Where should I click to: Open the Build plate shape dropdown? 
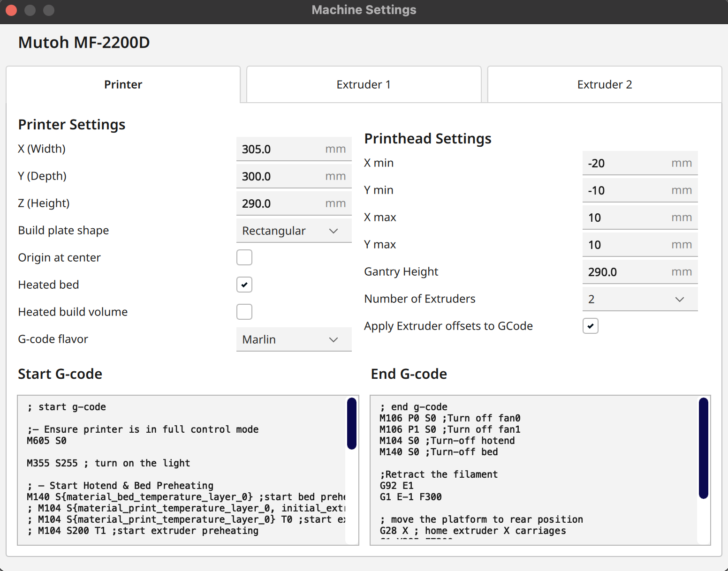point(294,231)
